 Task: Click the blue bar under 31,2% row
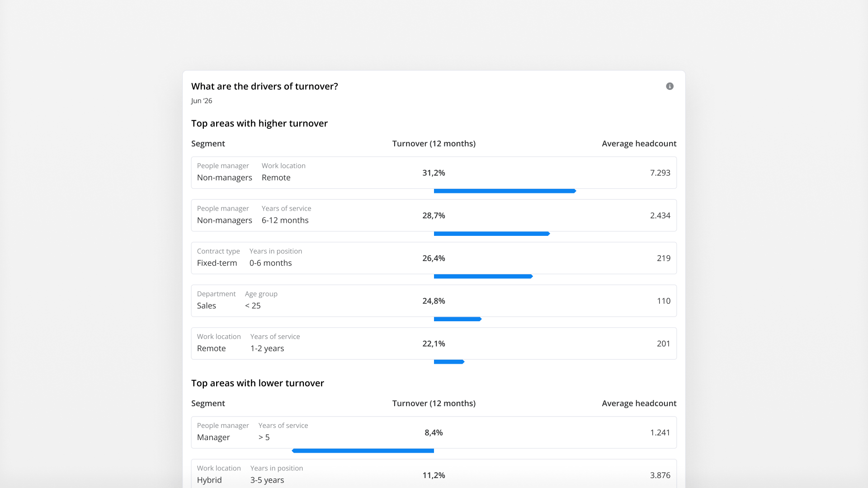click(505, 191)
